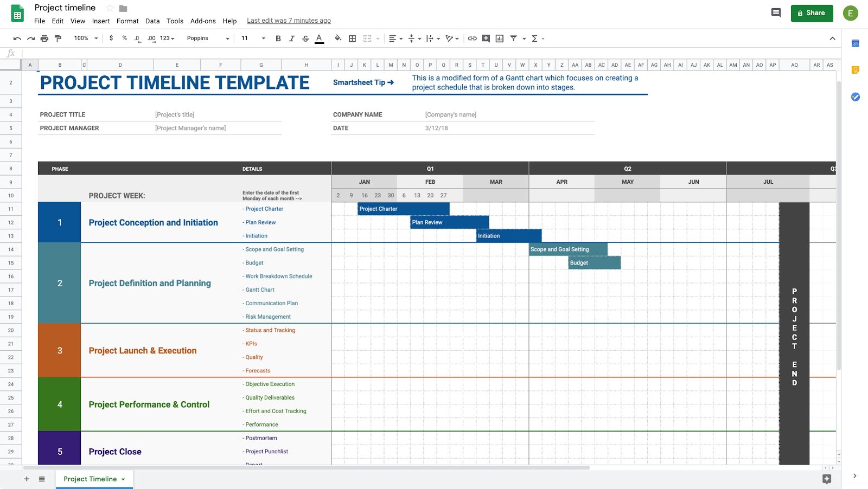Click the undo arrow in toolbar
Screen dimensions: 868x489
point(17,38)
